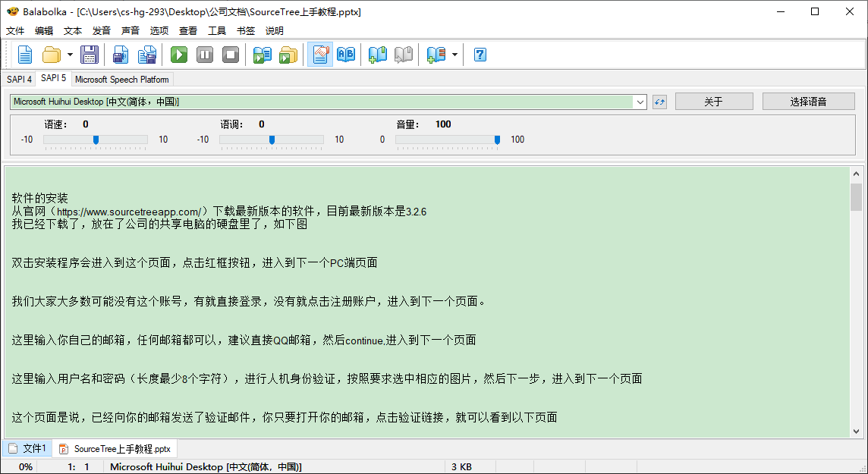Select the SourceTree上手教程.pptx document tab
The width and height of the screenshot is (868, 474).
pos(115,448)
